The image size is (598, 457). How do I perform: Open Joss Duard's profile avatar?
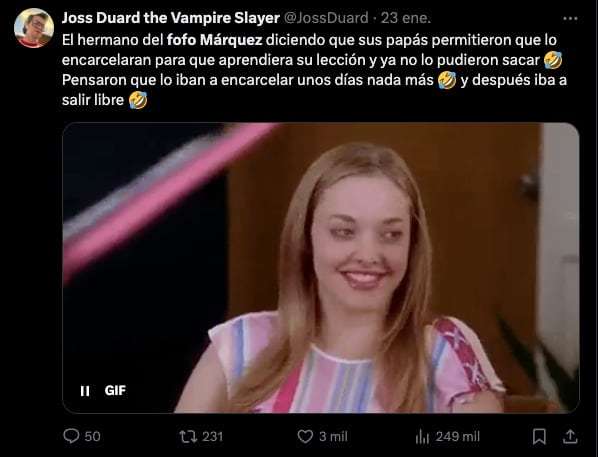pos(34,28)
